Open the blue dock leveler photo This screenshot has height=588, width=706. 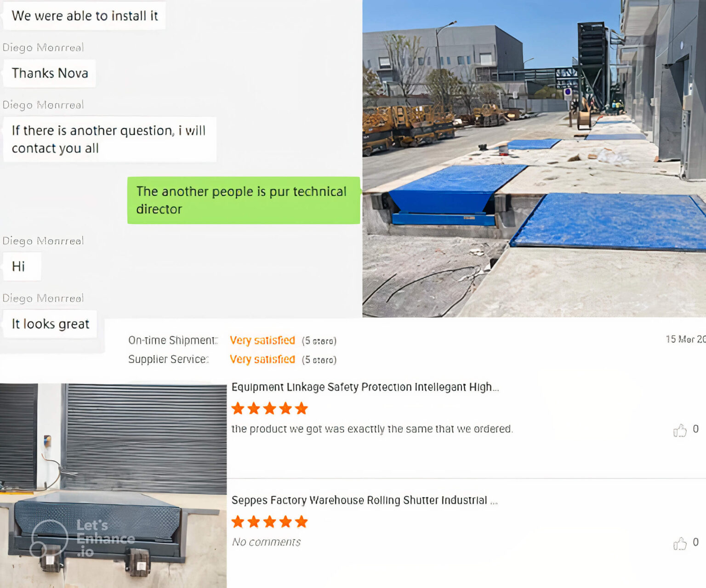pos(534,158)
